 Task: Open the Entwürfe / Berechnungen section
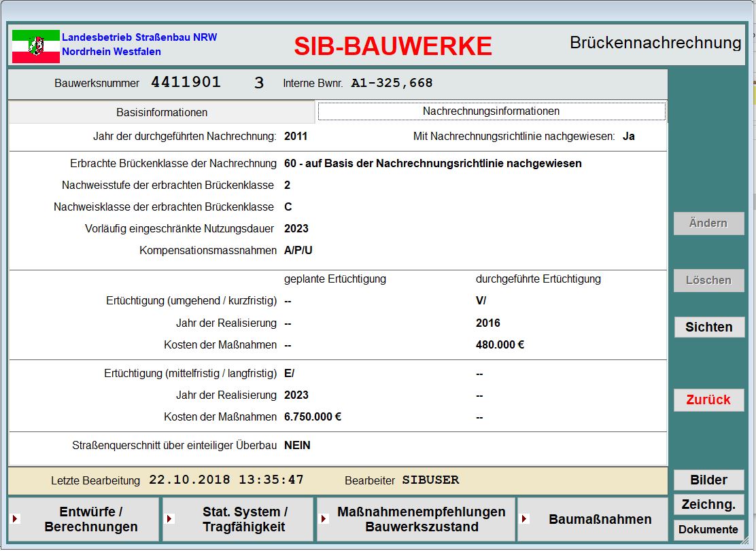[84, 519]
